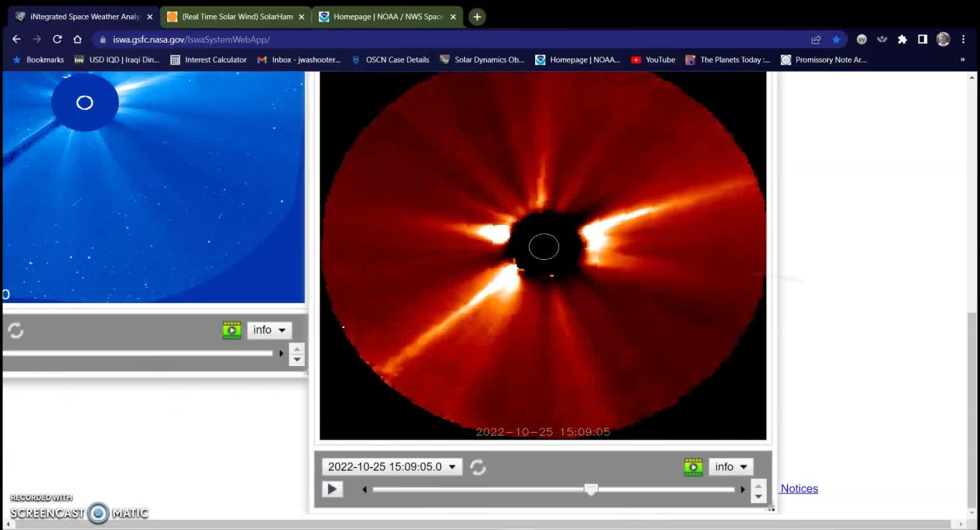980x530 pixels.
Task: Click the view site information lock icon
Action: 103,39
